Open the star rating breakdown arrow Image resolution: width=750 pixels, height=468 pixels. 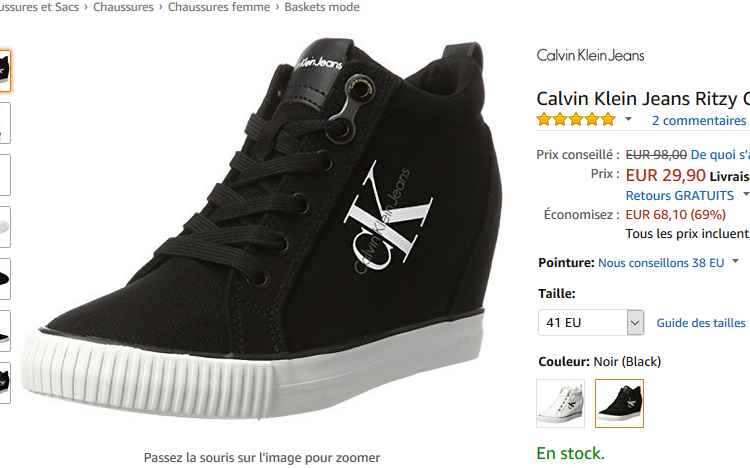coord(629,119)
